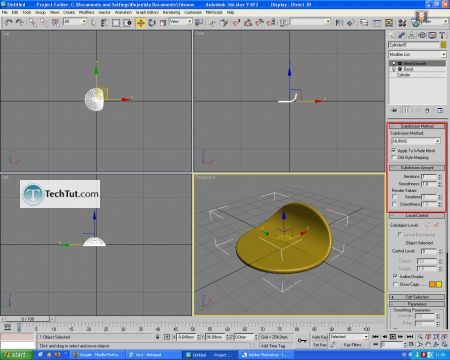
Task: Click the object color swatch beside Cylinder01
Action: tap(443, 45)
